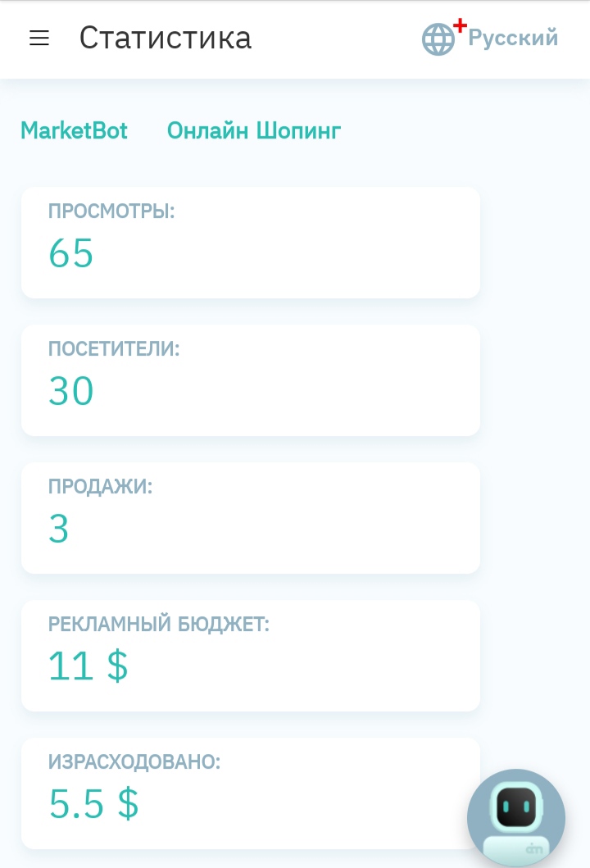The image size is (590, 868).
Task: Click the ad budget value 11 $
Action: (x=88, y=666)
